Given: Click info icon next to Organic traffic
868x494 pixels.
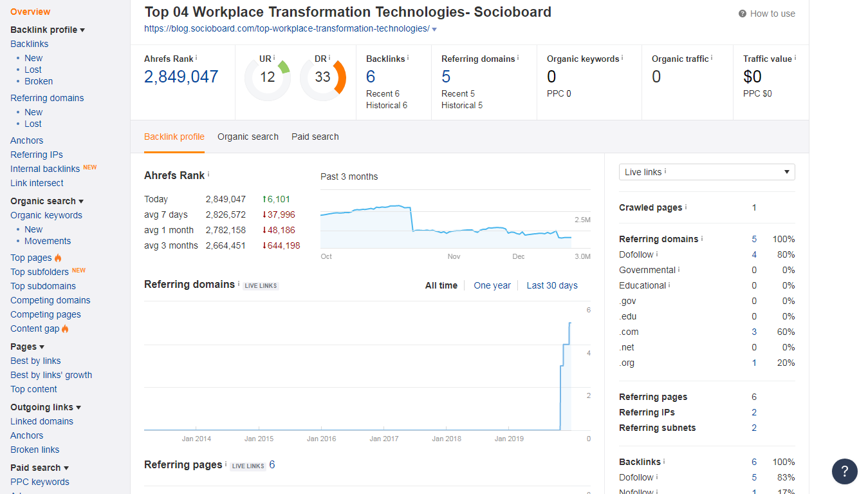Looking at the screenshot, I should [x=712, y=58].
